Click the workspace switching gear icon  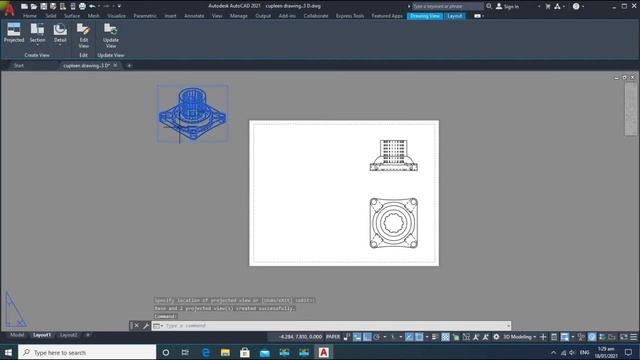click(496, 337)
